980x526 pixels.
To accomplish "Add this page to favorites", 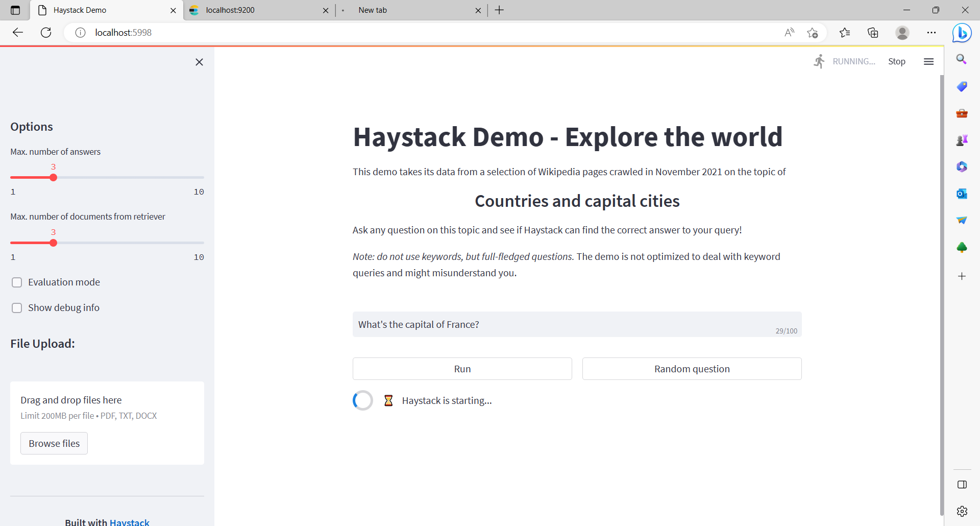I will pyautogui.click(x=812, y=33).
